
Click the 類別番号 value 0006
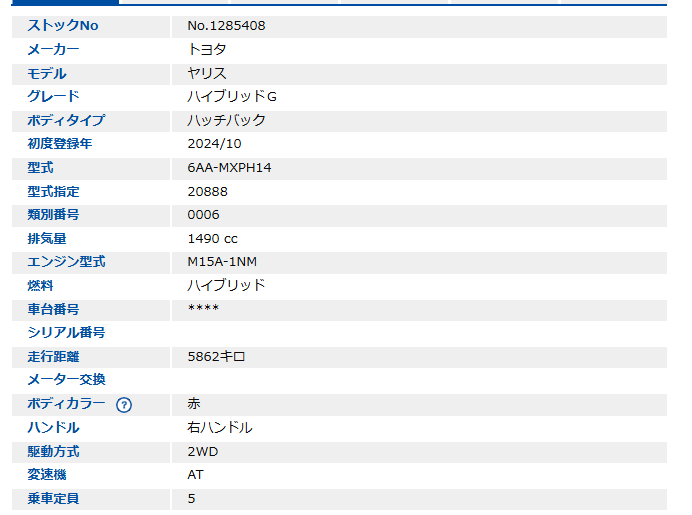(203, 215)
